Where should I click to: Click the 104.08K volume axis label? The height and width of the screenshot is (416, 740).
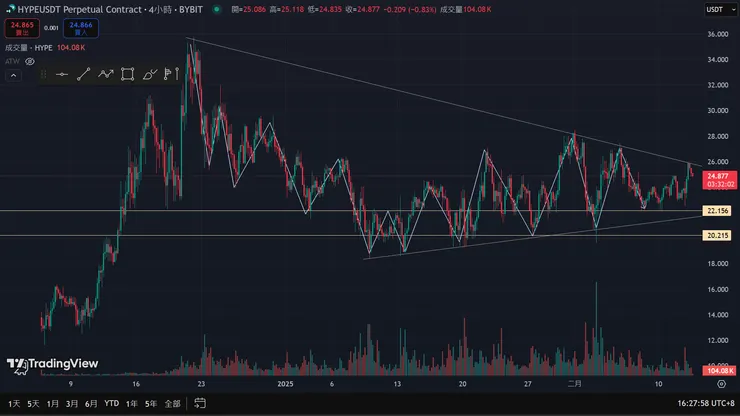tap(719, 371)
